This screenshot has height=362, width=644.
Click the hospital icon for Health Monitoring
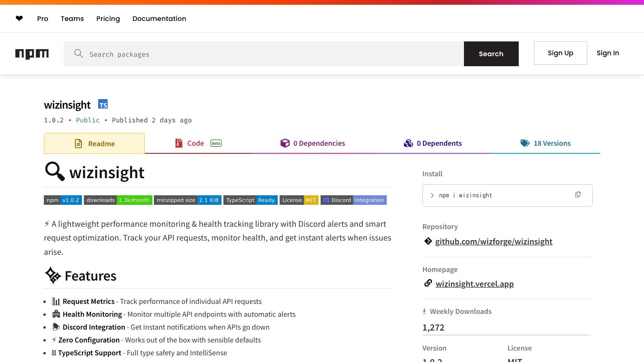[56, 314]
